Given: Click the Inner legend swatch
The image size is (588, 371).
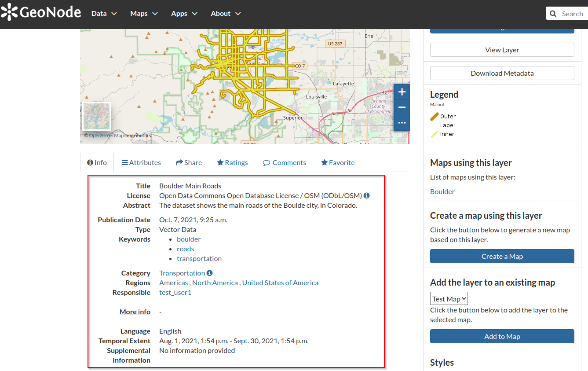Looking at the screenshot, I should 435,134.
